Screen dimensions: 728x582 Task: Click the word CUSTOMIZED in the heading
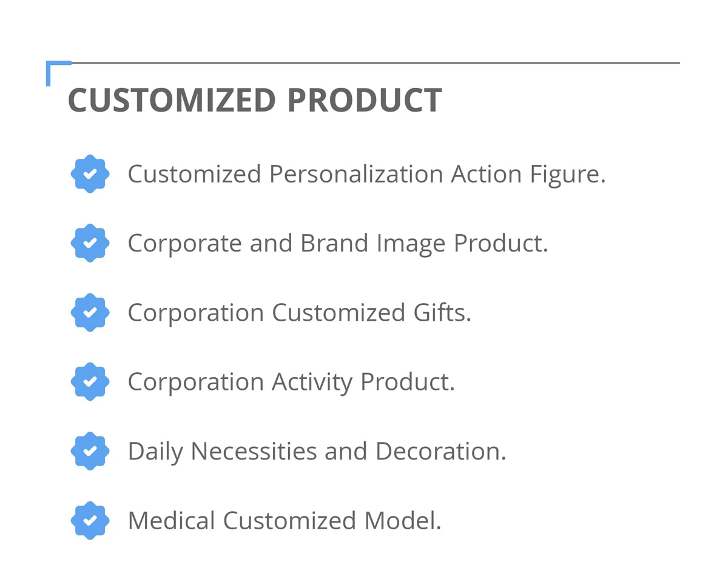coord(172,101)
